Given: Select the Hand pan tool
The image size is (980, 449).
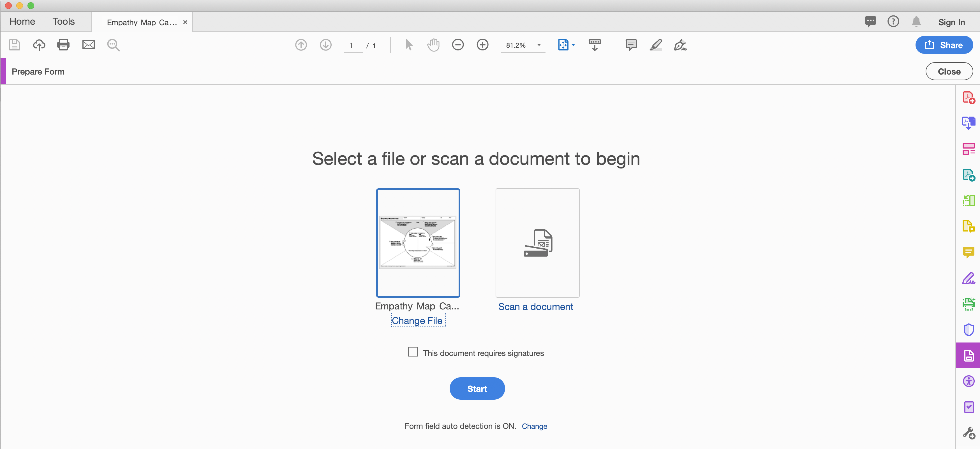Looking at the screenshot, I should [x=433, y=45].
